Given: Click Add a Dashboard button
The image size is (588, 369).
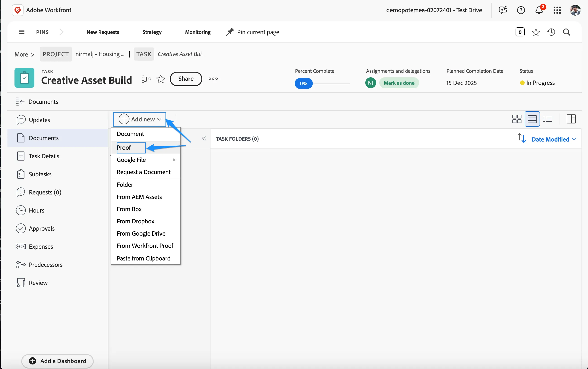Looking at the screenshot, I should click(58, 361).
